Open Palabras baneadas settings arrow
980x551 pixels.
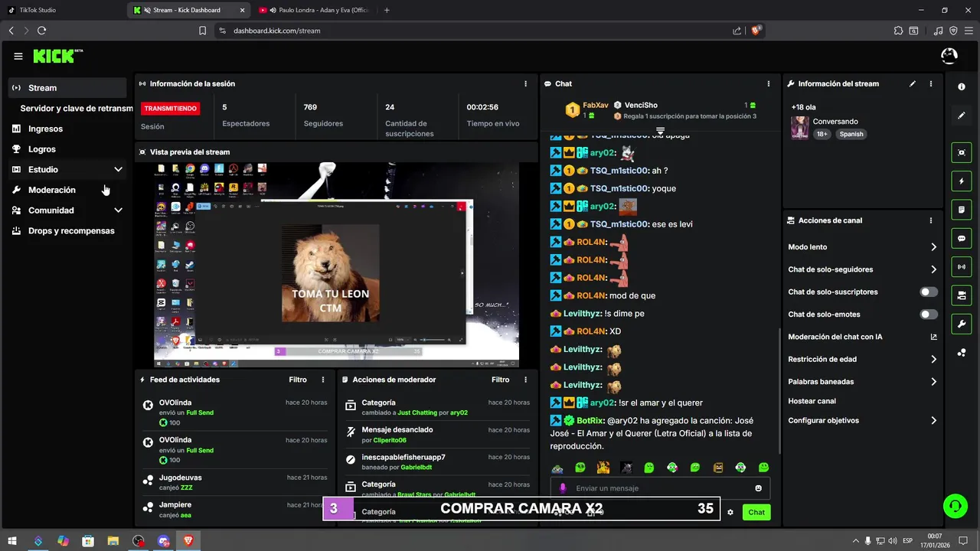point(933,382)
